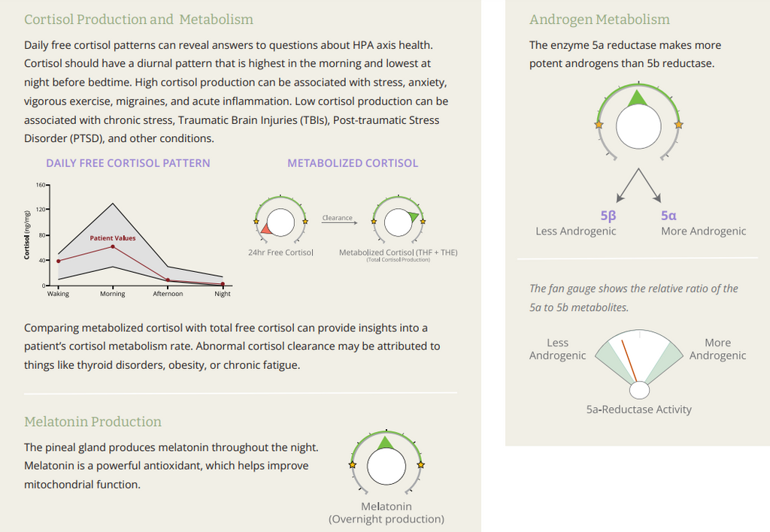Click the Melatonin Production heading

[x=92, y=422]
